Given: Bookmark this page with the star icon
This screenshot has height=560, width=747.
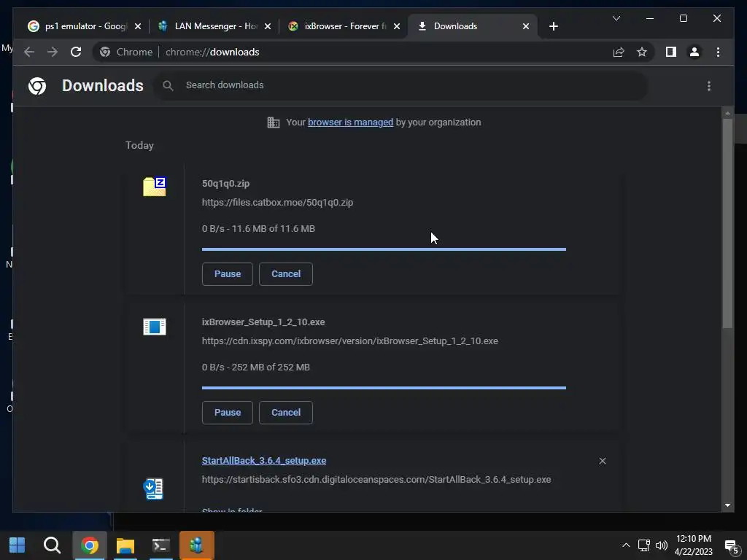Looking at the screenshot, I should pyautogui.click(x=642, y=52).
